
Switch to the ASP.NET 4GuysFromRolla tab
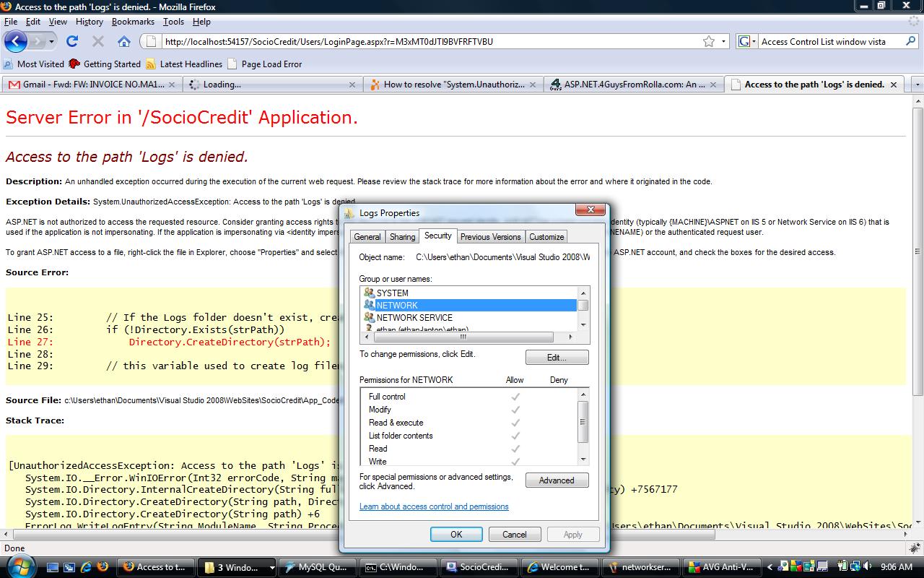[x=635, y=85]
